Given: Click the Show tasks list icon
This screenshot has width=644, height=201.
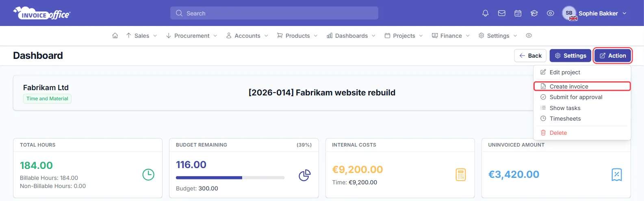Looking at the screenshot, I should pyautogui.click(x=543, y=108).
